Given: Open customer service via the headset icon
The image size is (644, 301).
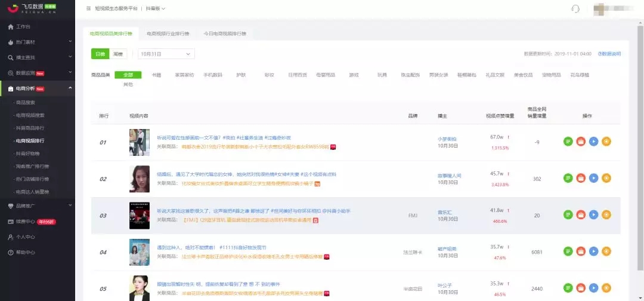Looking at the screenshot, I should click(575, 8).
